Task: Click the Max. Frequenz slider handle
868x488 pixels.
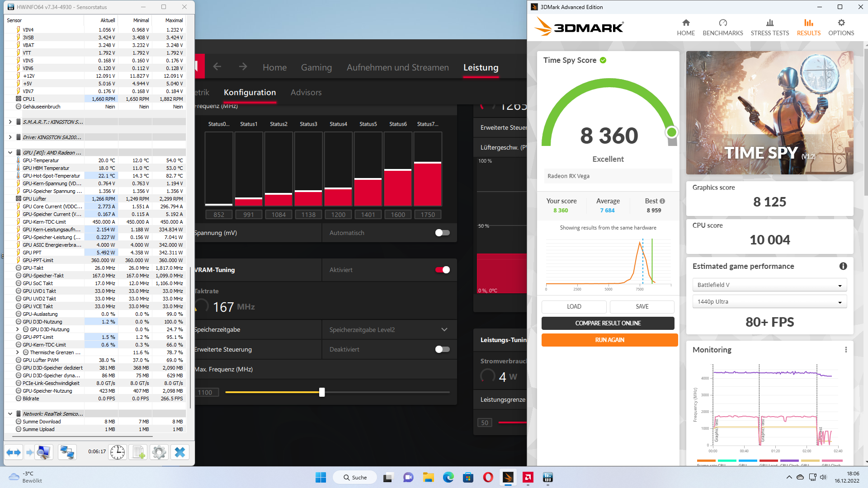Action: (x=322, y=392)
